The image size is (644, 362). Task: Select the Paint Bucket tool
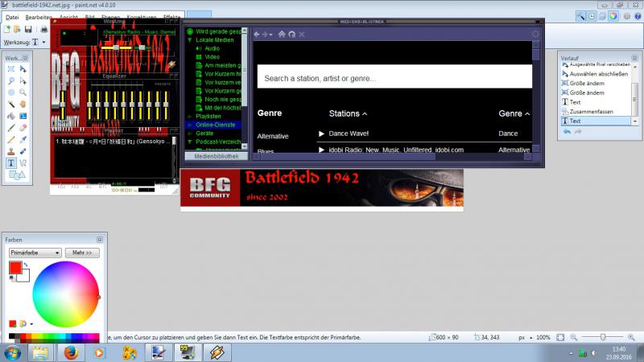(x=11, y=116)
